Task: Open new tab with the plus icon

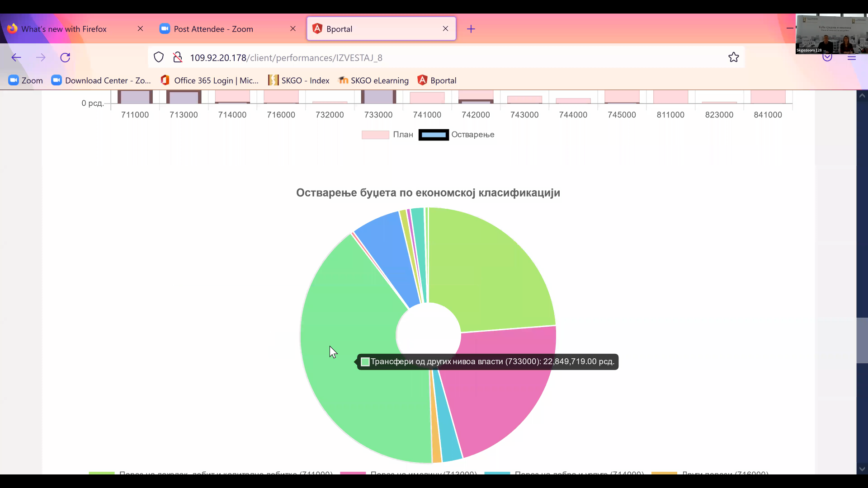Action: 471,29
